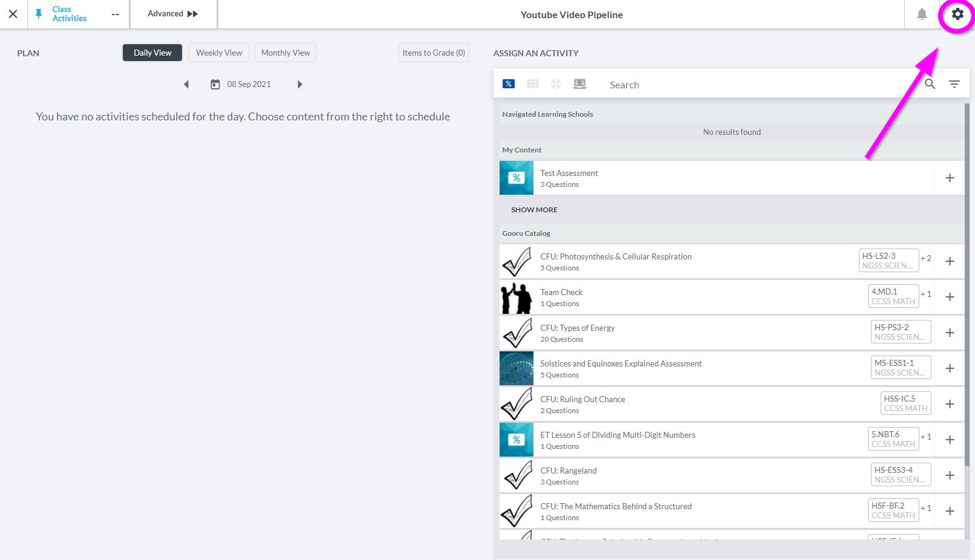Open the filter options icon
This screenshot has height=560, width=975.
click(x=954, y=84)
